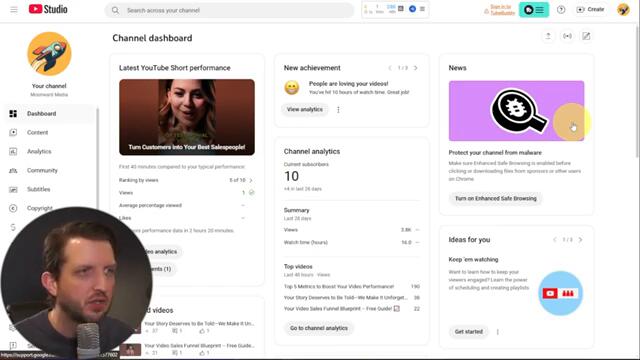Click the YouTube Studio logo
This screenshot has height=360, width=640.
point(48,9)
